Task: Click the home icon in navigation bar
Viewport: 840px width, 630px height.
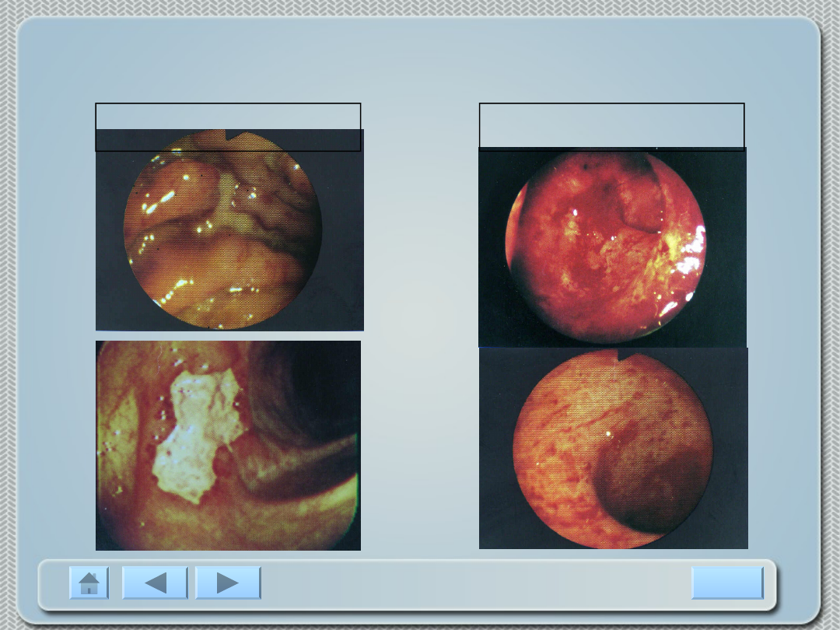Action: 89,583
